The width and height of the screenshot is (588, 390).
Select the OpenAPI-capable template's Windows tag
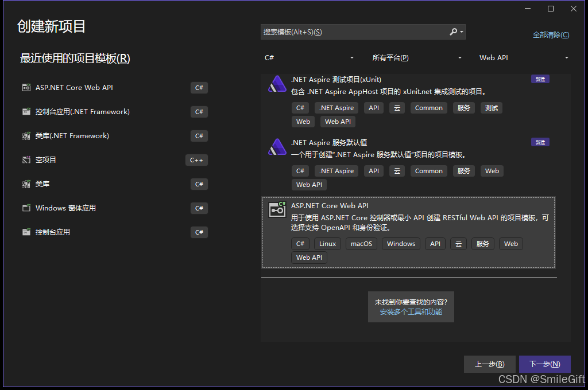(401, 243)
